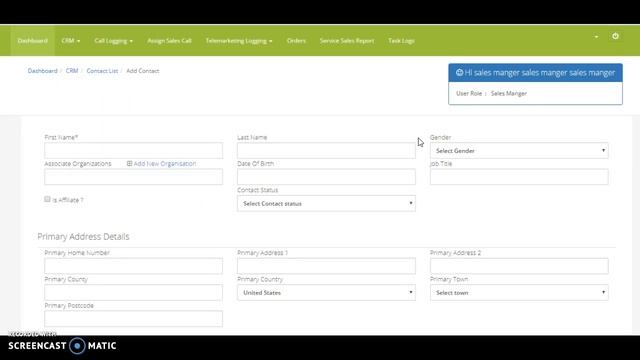The image size is (640, 360).
Task: Go to the Orders page
Action: coord(296,41)
